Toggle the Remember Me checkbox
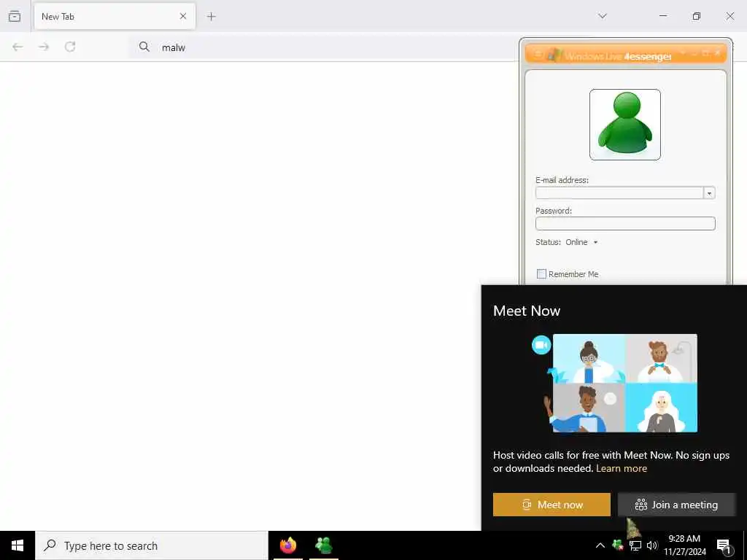747x560 pixels. pyautogui.click(x=541, y=274)
